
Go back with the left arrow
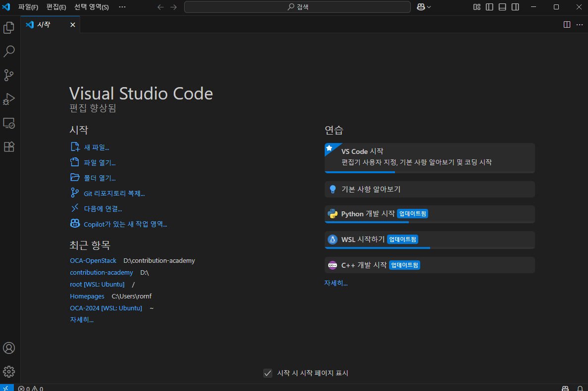[160, 7]
